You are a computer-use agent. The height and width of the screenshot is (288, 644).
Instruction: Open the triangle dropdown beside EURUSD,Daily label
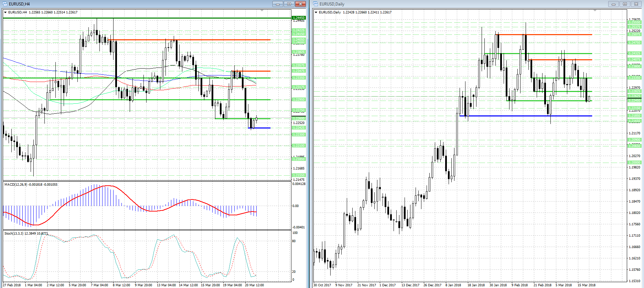coord(316,12)
